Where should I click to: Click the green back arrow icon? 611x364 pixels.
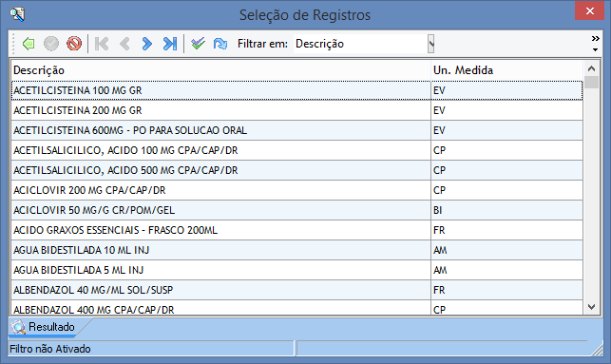pyautogui.click(x=29, y=44)
